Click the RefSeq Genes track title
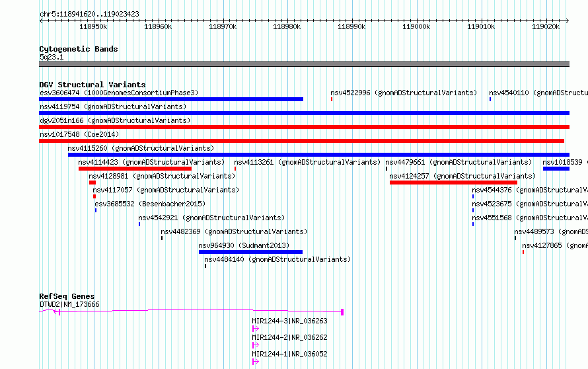Viewport: 588px width, 369px height. [x=67, y=296]
